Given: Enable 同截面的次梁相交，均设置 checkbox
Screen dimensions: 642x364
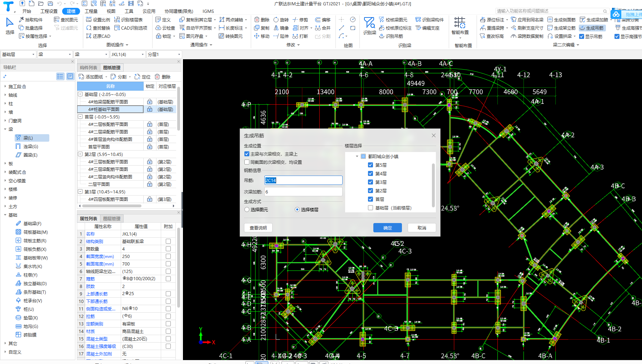Looking at the screenshot, I should point(247,162).
